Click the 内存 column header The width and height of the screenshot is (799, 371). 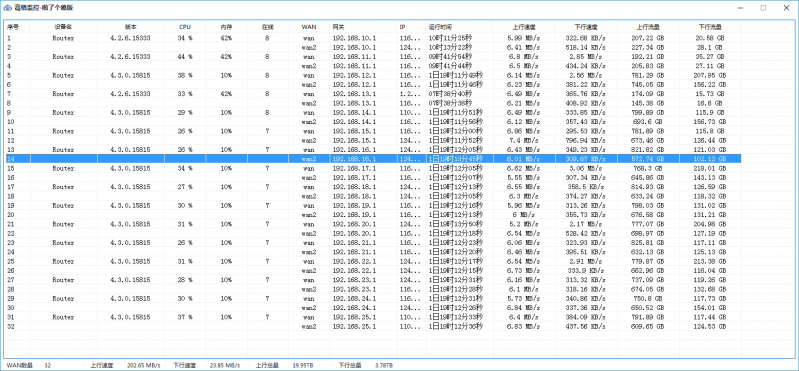click(x=227, y=27)
